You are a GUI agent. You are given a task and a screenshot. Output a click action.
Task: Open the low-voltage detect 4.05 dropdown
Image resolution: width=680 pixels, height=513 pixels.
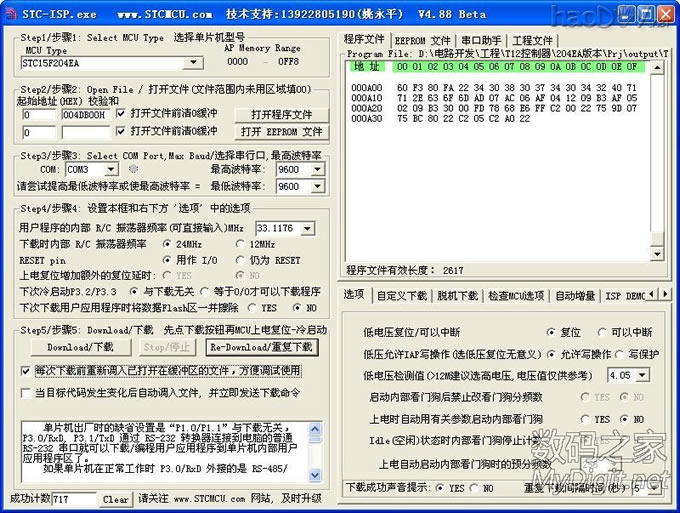[x=641, y=375]
